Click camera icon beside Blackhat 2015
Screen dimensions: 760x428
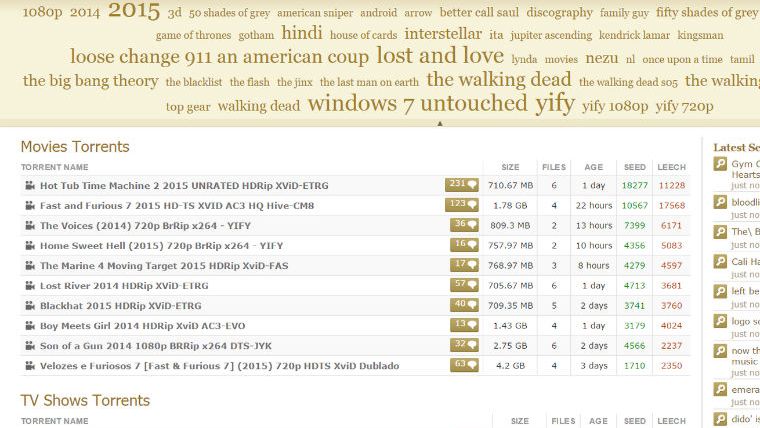point(30,305)
